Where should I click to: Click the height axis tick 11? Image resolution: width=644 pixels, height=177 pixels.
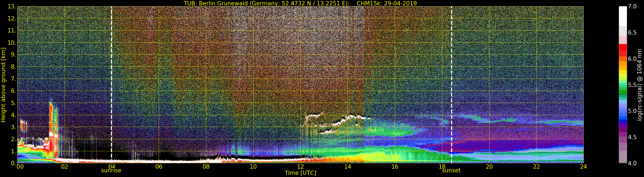(x=12, y=31)
